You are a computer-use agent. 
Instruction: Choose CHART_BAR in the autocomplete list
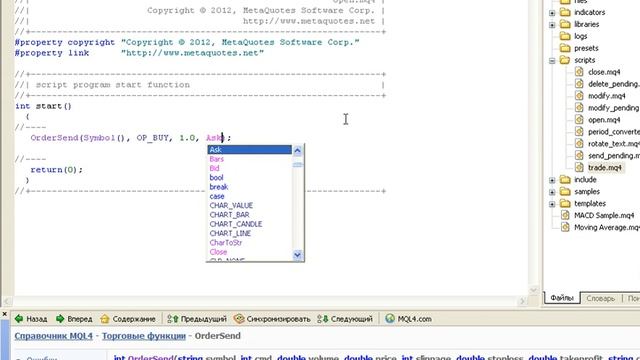pos(249,215)
